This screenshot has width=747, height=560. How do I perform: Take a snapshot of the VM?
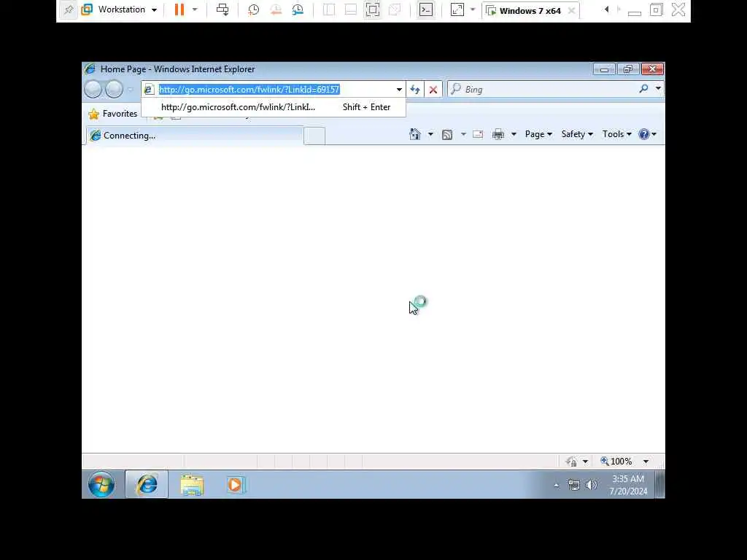(x=253, y=9)
